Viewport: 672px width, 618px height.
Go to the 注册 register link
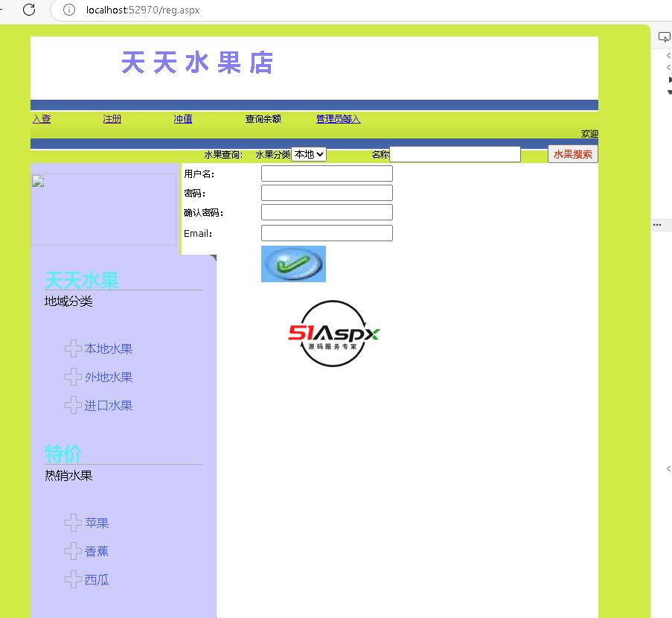pyautogui.click(x=112, y=119)
